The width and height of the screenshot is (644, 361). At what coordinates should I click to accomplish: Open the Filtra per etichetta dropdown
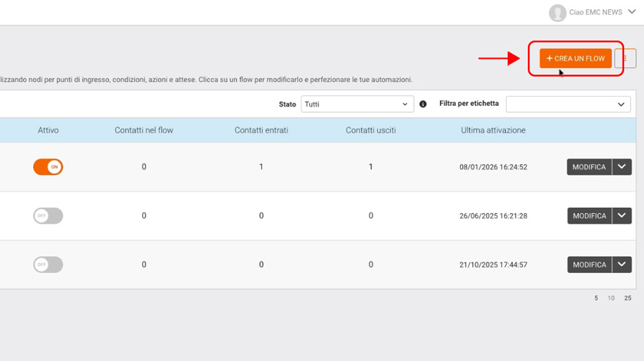tap(568, 104)
